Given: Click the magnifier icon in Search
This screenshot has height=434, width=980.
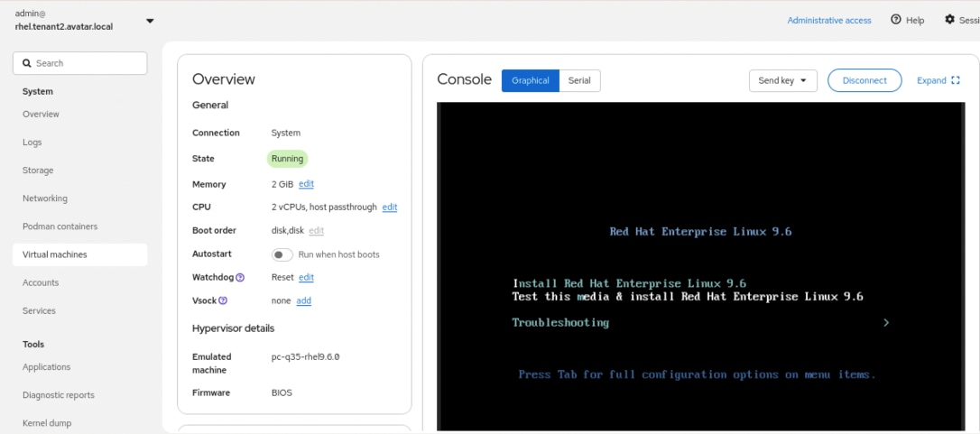Looking at the screenshot, I should point(27,63).
